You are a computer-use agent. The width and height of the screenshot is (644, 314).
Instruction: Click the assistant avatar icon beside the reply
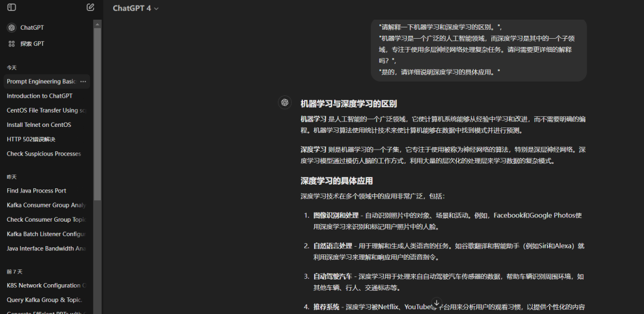pos(284,102)
